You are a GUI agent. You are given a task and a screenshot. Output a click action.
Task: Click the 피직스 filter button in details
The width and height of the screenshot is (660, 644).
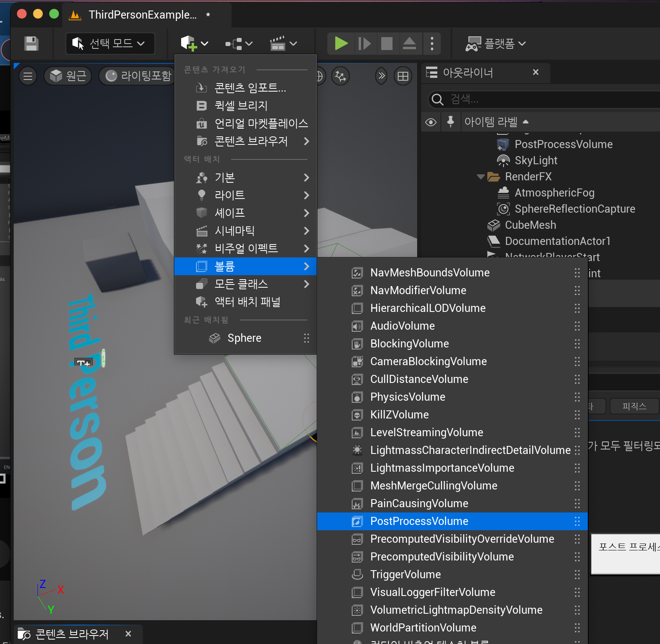pos(634,406)
